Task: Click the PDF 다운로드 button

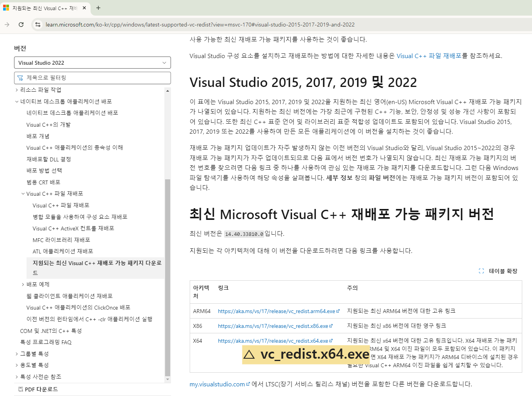Action: coord(38,389)
